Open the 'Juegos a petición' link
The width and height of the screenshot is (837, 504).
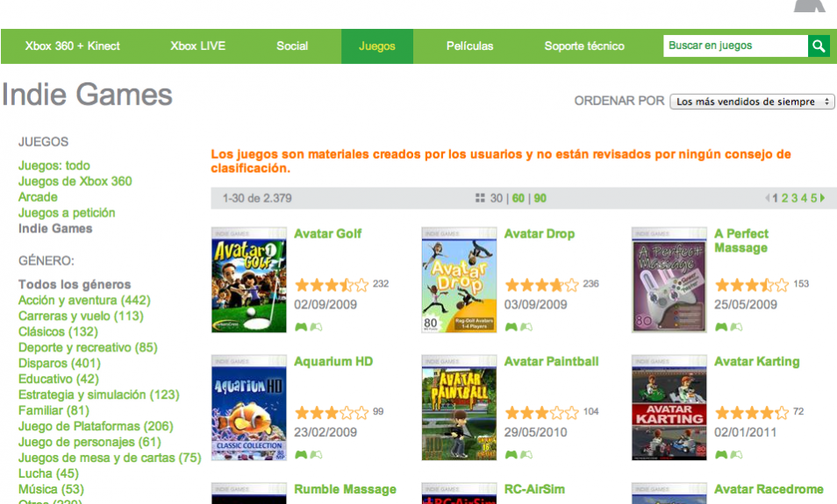coord(67,213)
